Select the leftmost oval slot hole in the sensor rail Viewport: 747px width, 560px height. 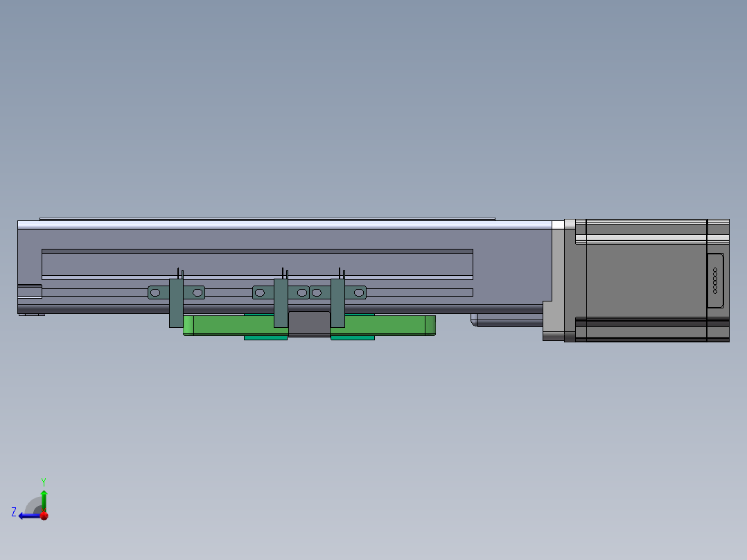tap(155, 292)
